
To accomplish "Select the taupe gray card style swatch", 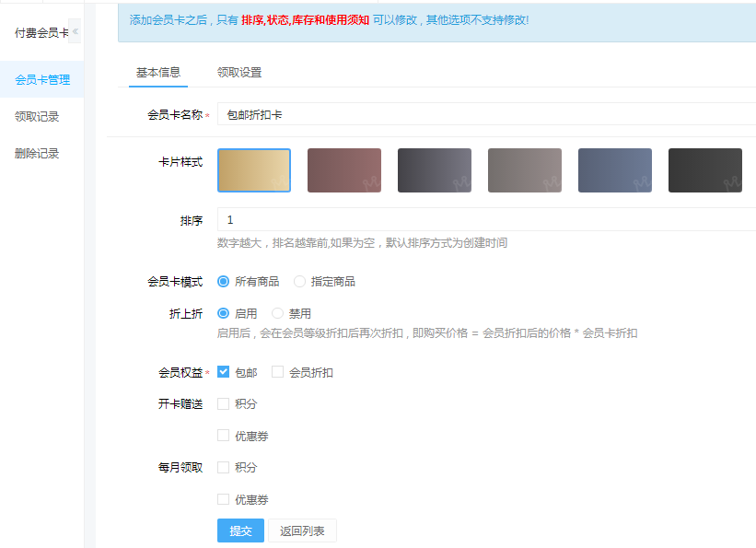I will coord(525,170).
